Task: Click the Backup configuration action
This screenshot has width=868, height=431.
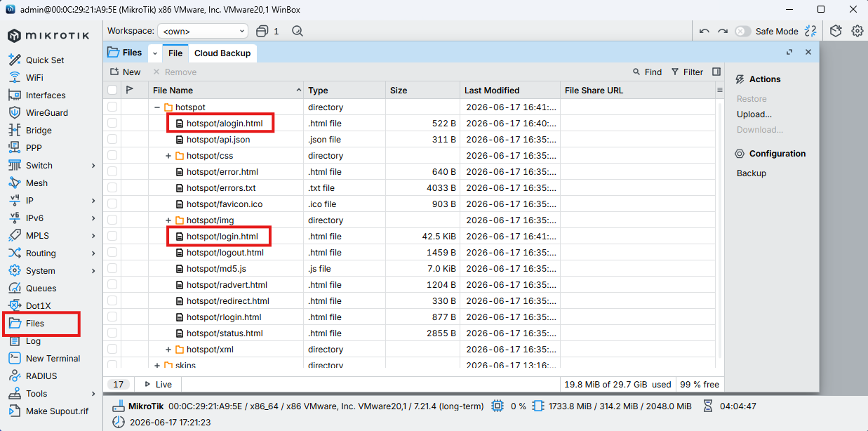Action: (x=752, y=173)
